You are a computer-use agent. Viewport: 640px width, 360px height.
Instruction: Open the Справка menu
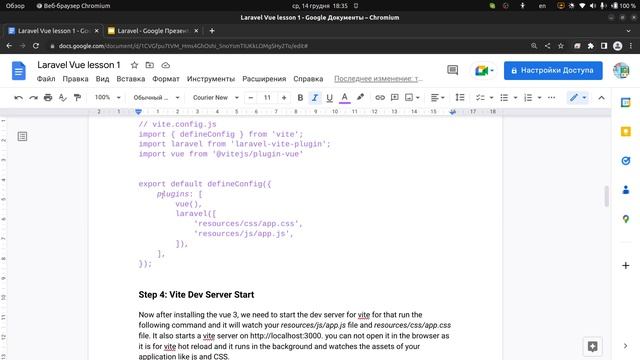tap(308, 79)
